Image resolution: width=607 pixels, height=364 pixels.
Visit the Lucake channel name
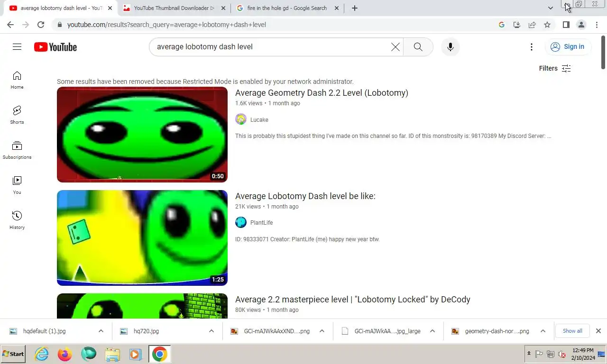click(x=259, y=120)
